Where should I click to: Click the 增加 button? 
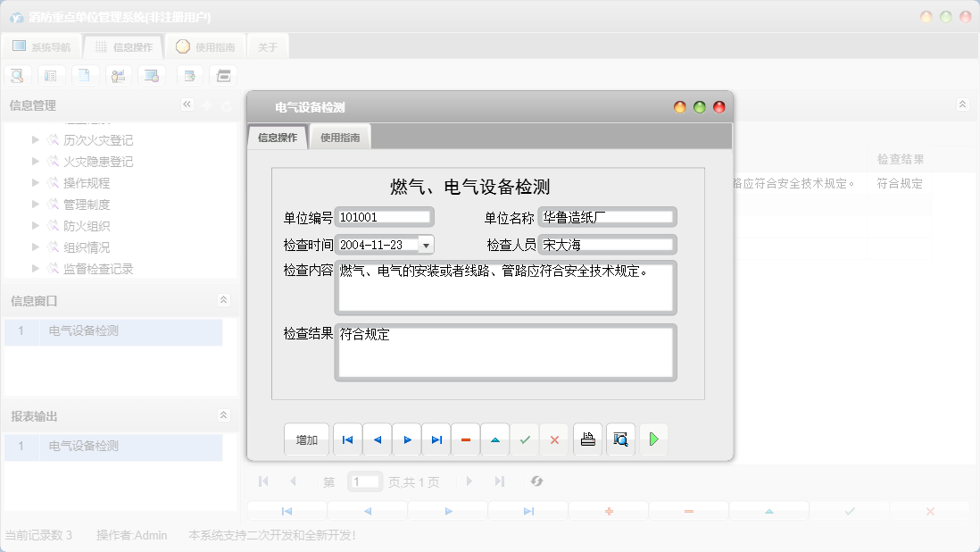pyautogui.click(x=306, y=439)
